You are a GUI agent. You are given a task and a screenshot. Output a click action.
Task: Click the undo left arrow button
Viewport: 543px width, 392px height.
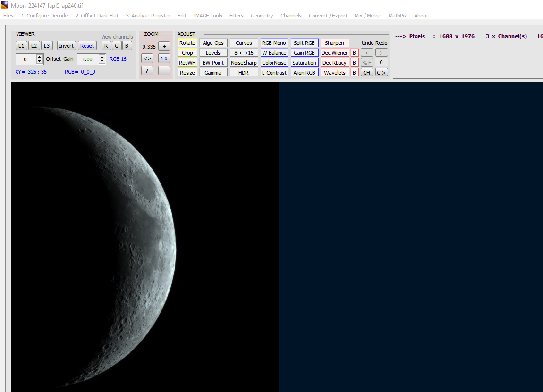click(367, 53)
